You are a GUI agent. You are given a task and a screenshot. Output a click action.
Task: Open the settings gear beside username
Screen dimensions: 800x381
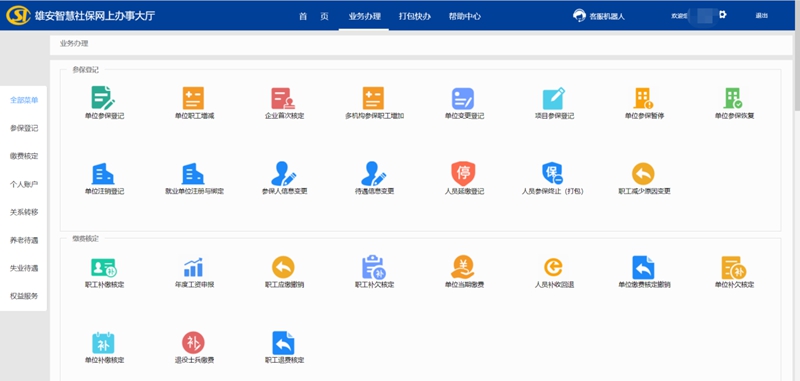(x=722, y=15)
